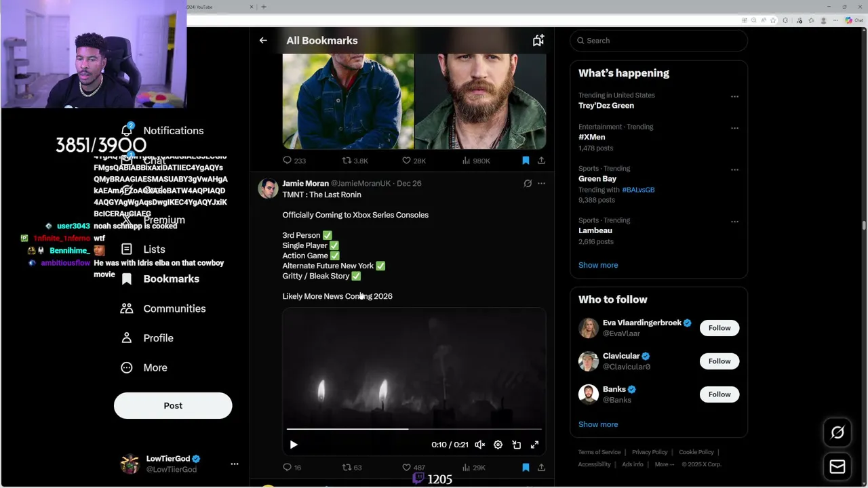Like Jamie Moran's TMNT post
The height and width of the screenshot is (488, 868).
(407, 467)
